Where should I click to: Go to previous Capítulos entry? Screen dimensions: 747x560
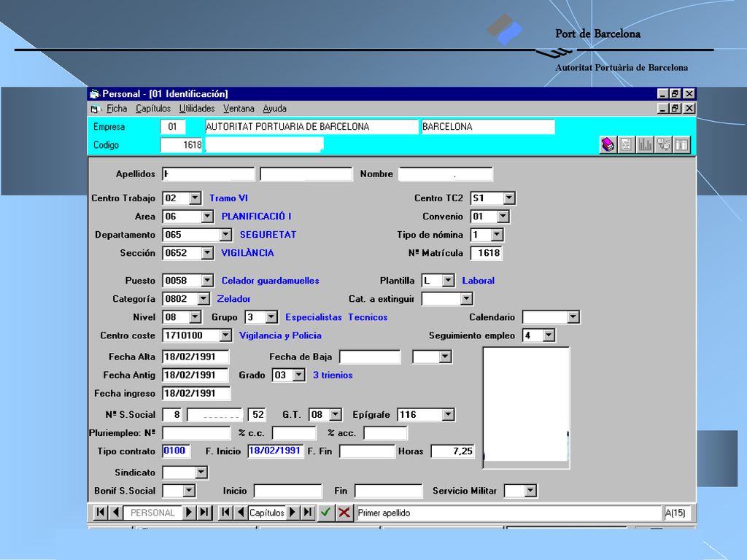241,513
